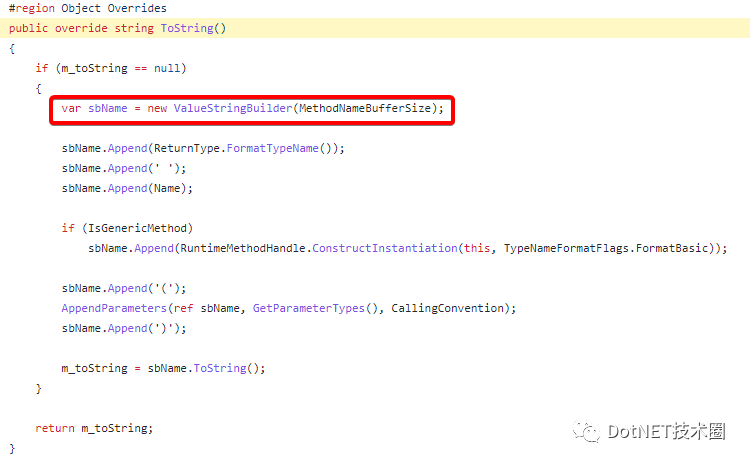Click the GetParameterTypes method call
This screenshot has width=750, height=464.
pos(309,308)
